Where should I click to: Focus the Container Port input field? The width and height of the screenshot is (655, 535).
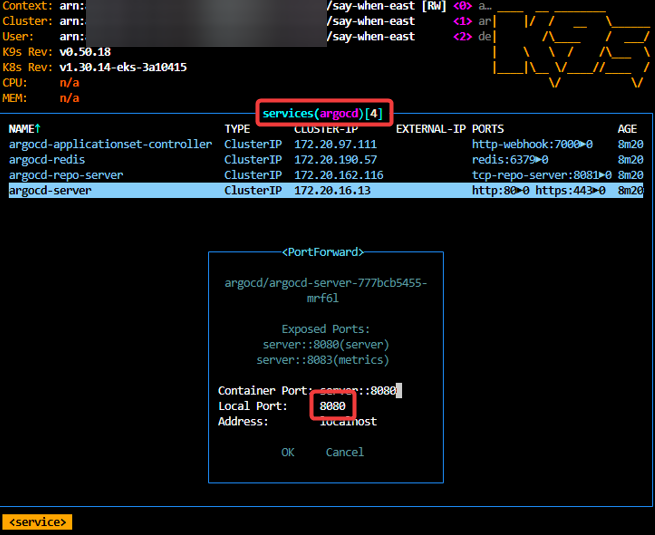358,391
